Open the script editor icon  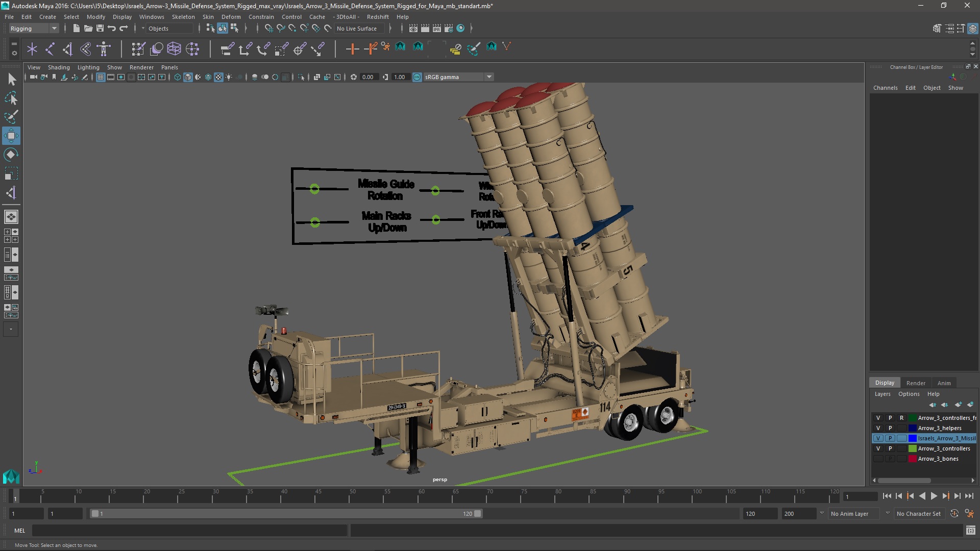tap(970, 531)
